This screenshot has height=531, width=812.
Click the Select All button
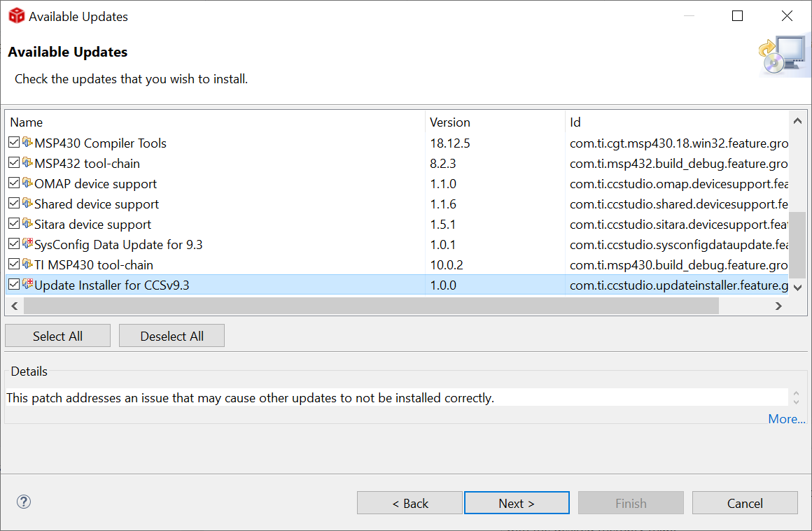click(57, 336)
